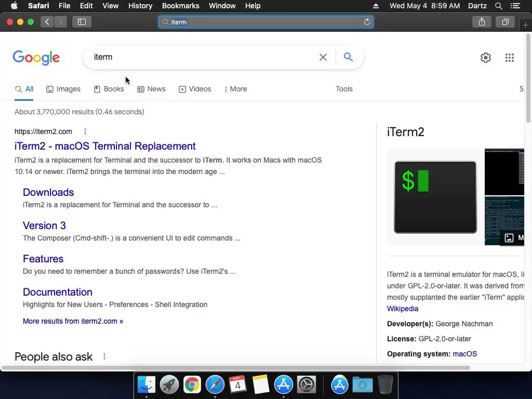
Task: Open Notification Center list icon
Action: (x=515, y=6)
